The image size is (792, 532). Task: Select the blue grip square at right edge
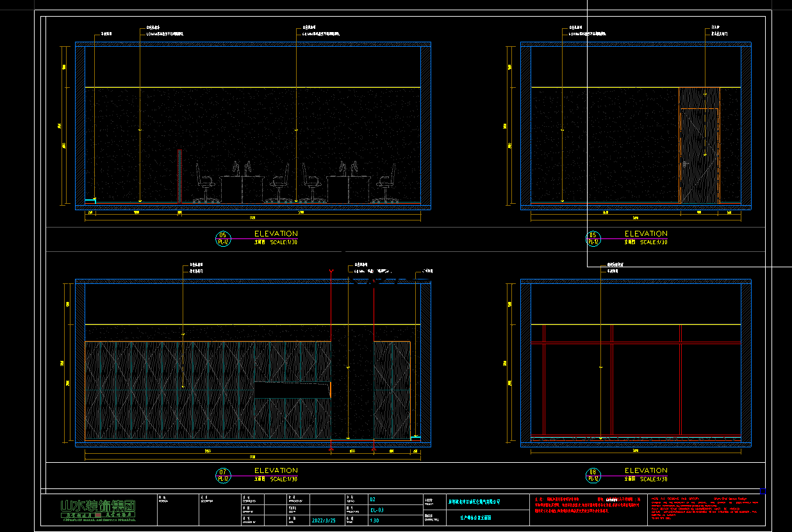pyautogui.click(x=763, y=491)
